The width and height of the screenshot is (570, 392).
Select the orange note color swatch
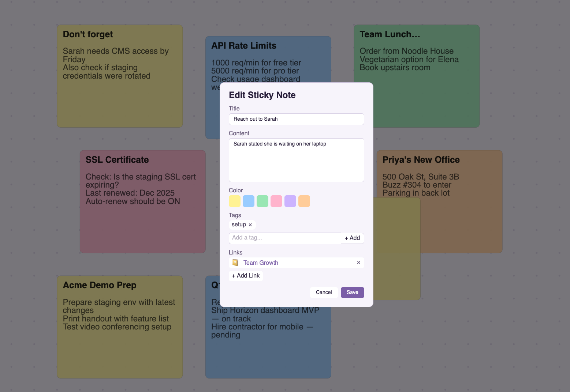(x=304, y=201)
